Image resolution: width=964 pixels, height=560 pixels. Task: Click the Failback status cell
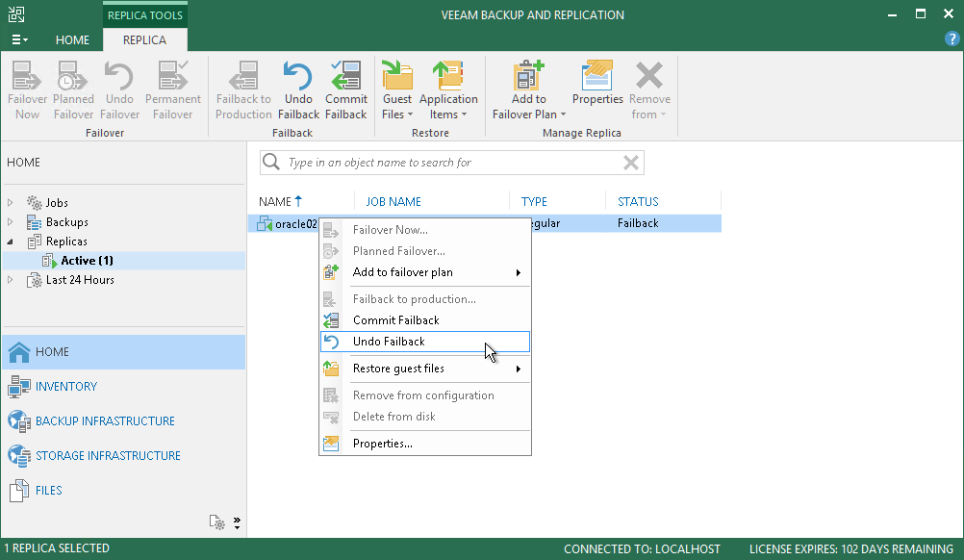[638, 223]
